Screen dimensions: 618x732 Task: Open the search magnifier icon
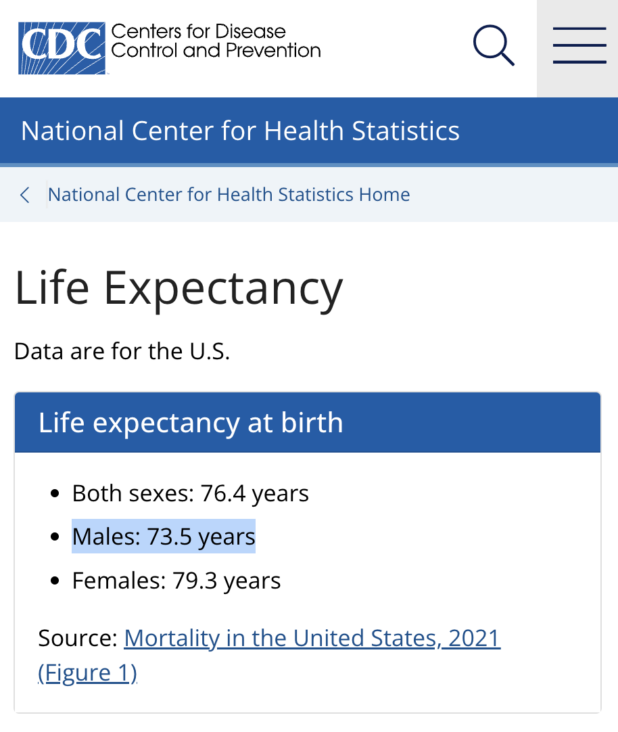(494, 45)
